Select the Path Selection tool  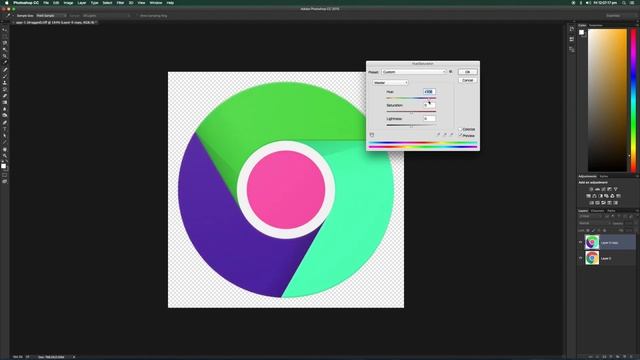(4, 136)
